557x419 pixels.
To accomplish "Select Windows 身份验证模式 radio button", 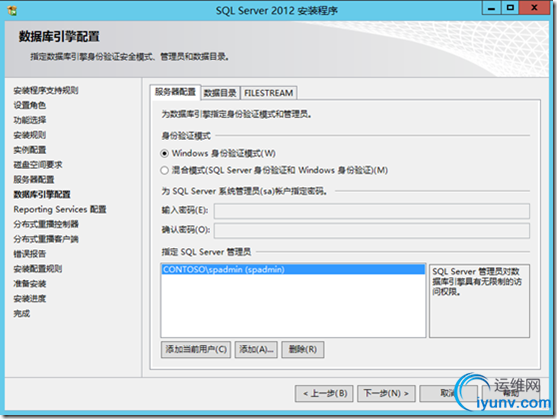I will click(x=164, y=154).
